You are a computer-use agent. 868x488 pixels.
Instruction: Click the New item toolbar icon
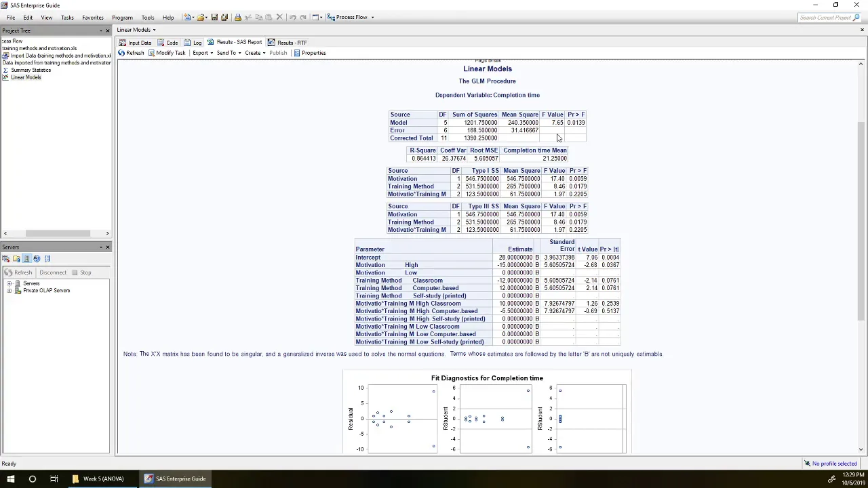pyautogui.click(x=187, y=17)
